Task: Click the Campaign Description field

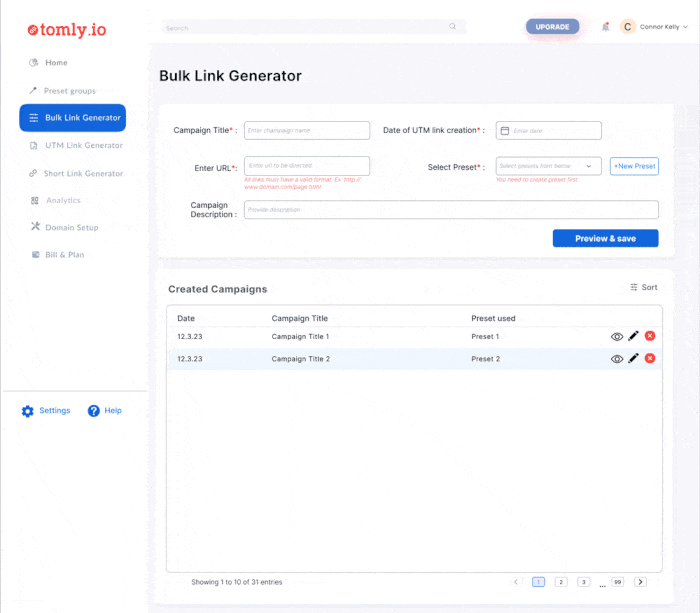Action: click(x=451, y=209)
